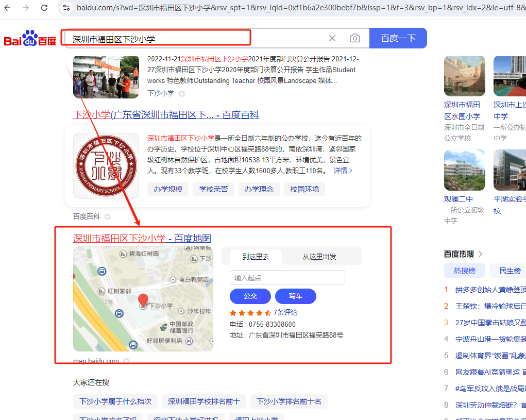The width and height of the screenshot is (526, 420).
Task: Search related query 下沙小学排名前十名
Action: pyautogui.click(x=289, y=401)
